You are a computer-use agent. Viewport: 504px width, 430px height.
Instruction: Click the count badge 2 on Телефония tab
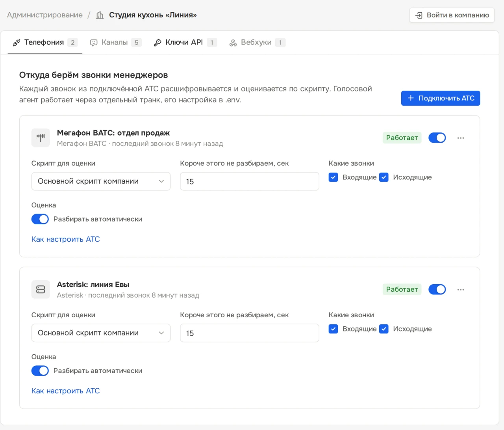coord(72,43)
